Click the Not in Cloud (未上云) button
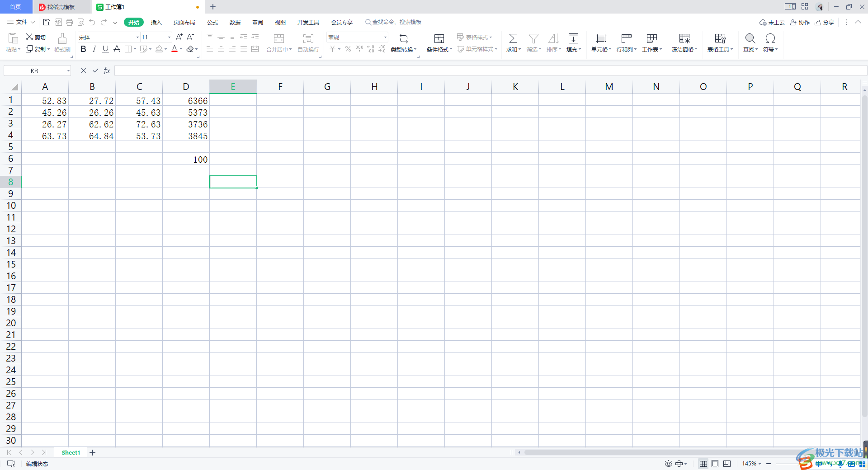This screenshot has width=868, height=470. coord(772,22)
